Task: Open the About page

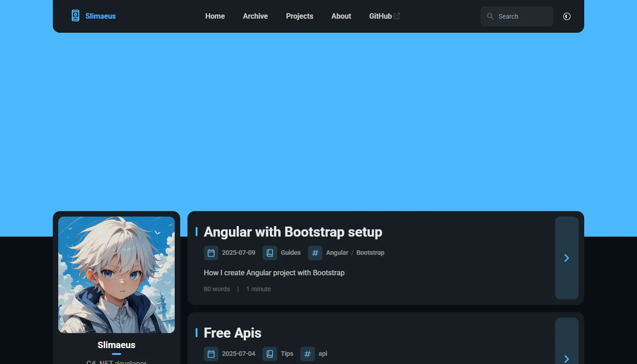Action: pyautogui.click(x=341, y=16)
